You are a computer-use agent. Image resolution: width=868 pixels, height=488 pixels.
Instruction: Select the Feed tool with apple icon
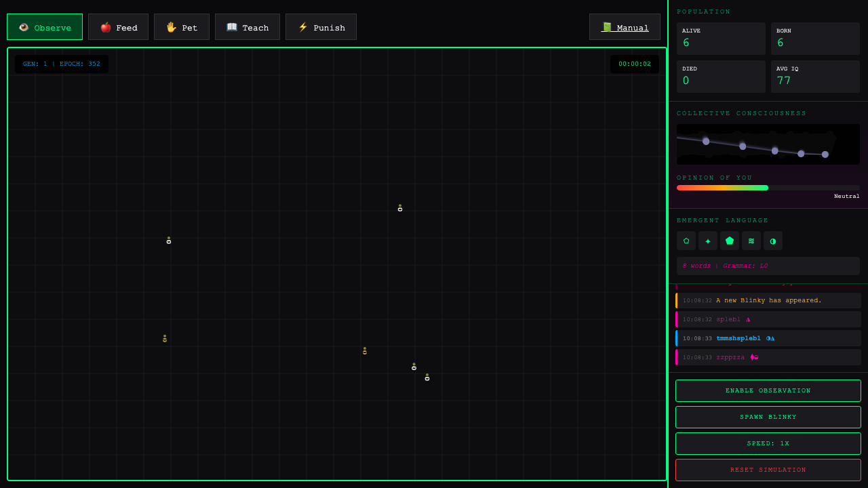point(118,27)
